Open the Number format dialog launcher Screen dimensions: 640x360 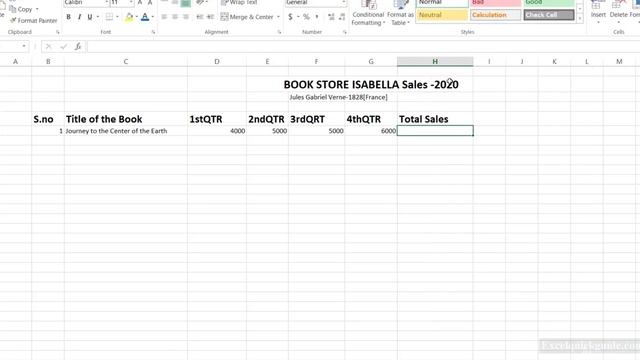pyautogui.click(x=344, y=32)
